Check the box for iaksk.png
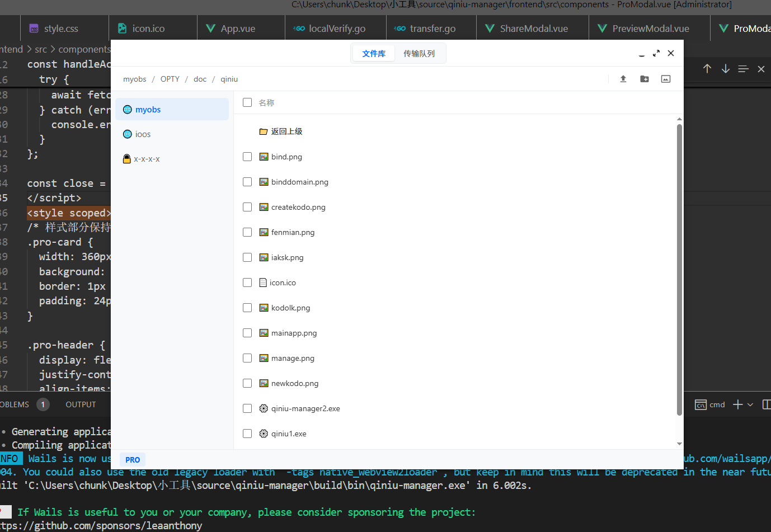The image size is (771, 532). (x=247, y=257)
